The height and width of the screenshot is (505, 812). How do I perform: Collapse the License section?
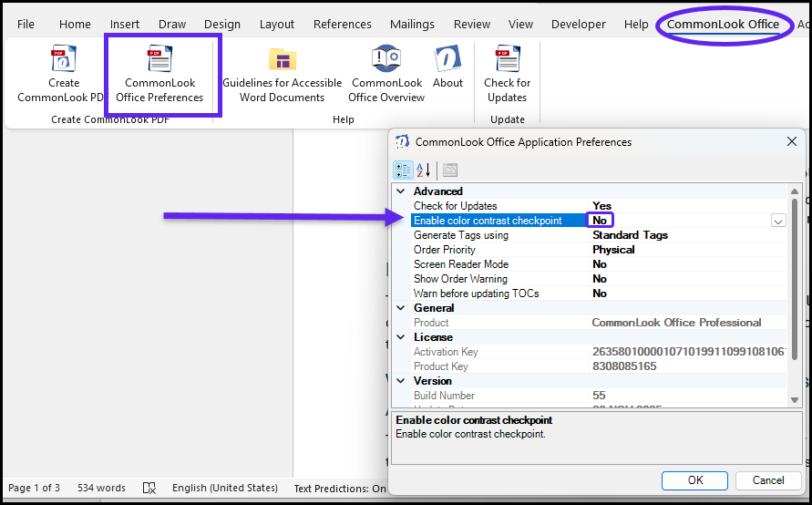click(x=400, y=337)
